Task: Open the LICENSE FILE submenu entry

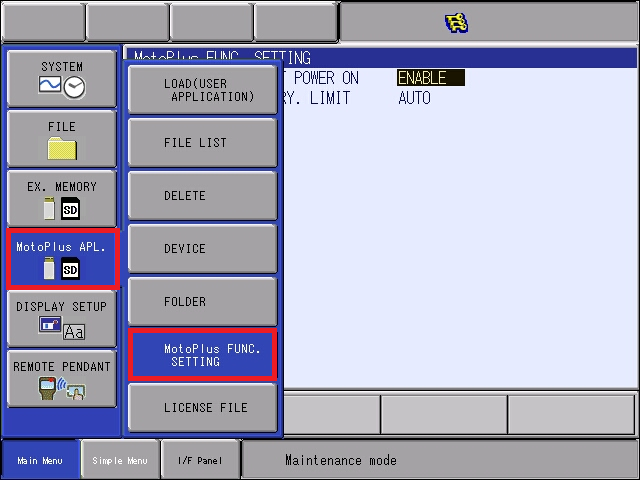Action: point(203,407)
